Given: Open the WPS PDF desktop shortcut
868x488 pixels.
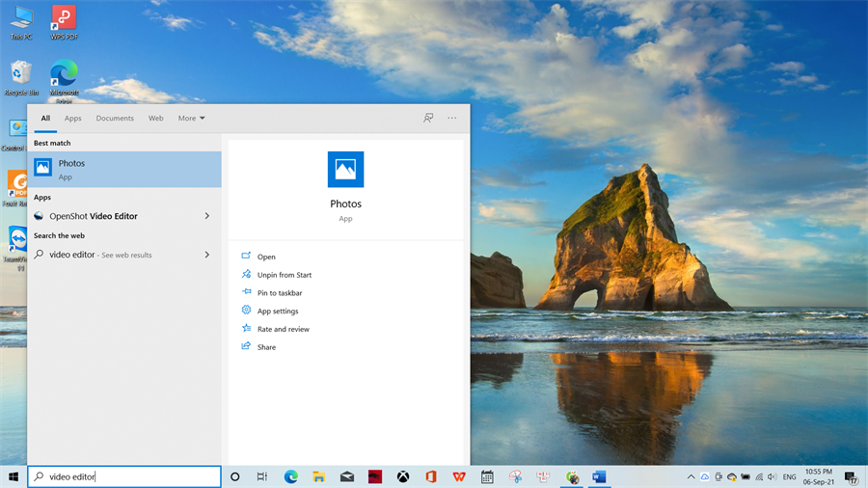Looking at the screenshot, I should (x=64, y=21).
